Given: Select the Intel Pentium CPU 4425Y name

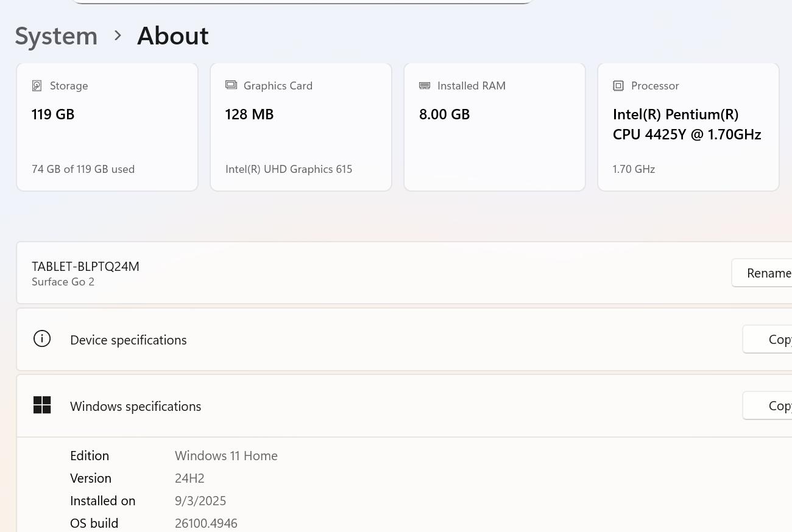Looking at the screenshot, I should (687, 124).
